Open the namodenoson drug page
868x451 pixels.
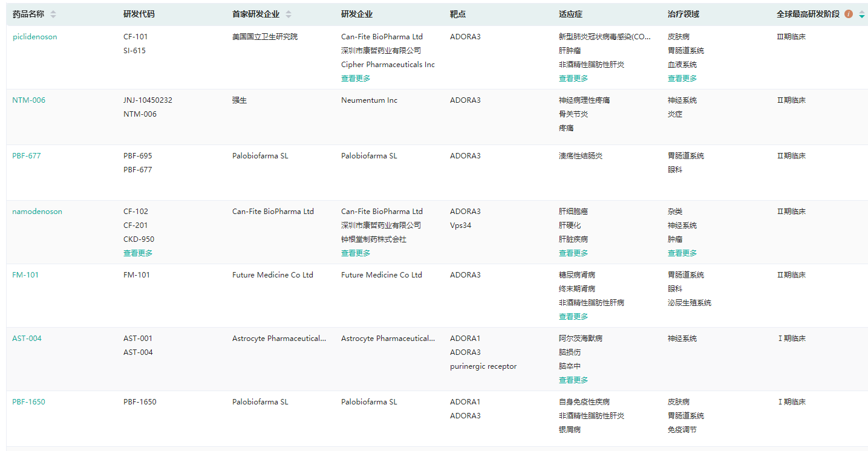pos(38,212)
